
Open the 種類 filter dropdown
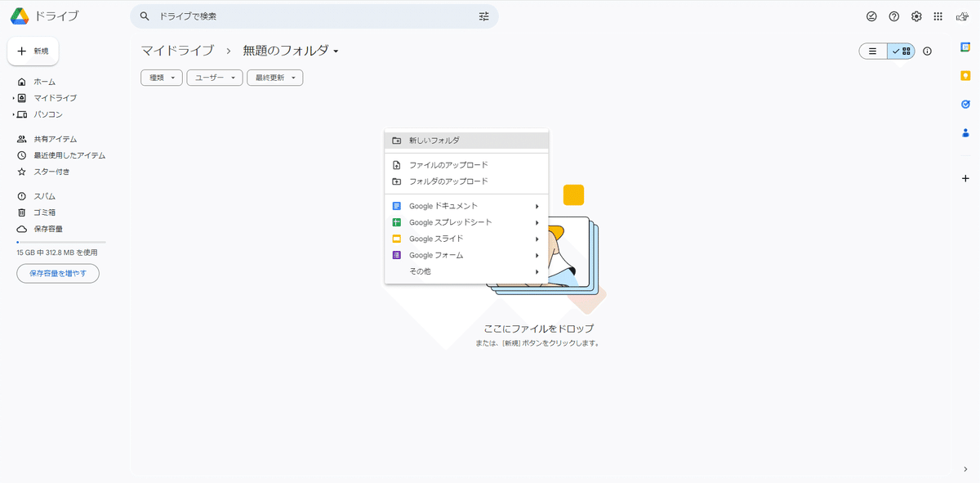pyautogui.click(x=162, y=78)
